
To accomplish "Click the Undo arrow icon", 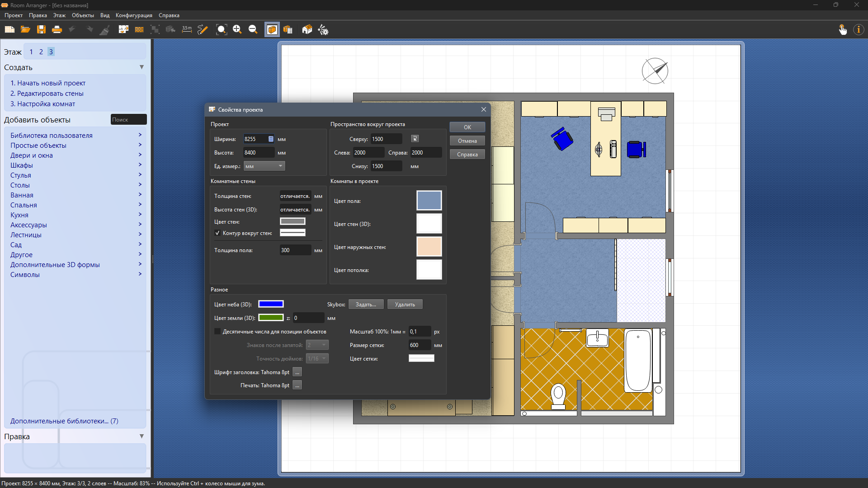I will tap(72, 30).
